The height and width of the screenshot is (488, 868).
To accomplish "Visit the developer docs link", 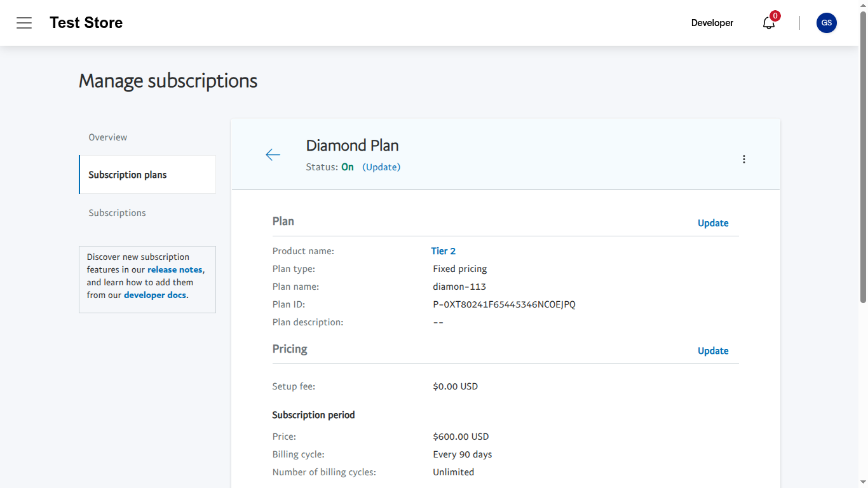I will tap(155, 295).
